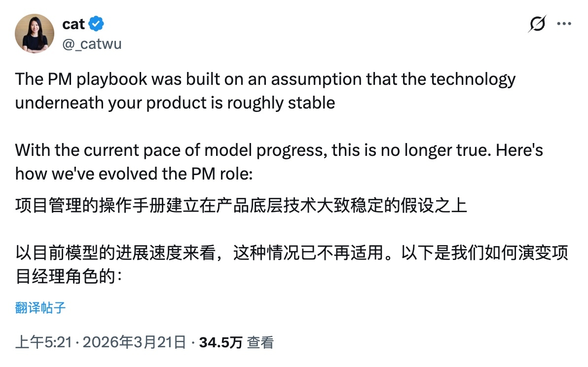Click the 上午5:21 post time
The width and height of the screenshot is (588, 367).
tap(45, 342)
